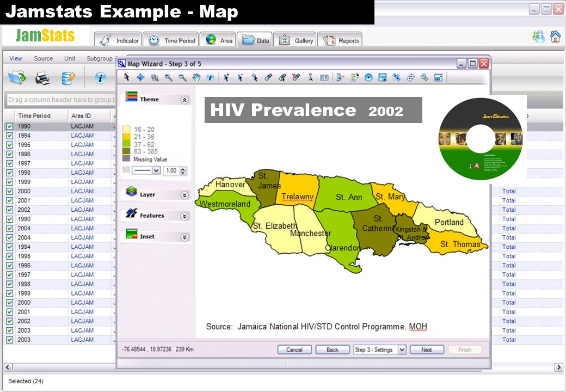The width and height of the screenshot is (566, 392).
Task: Select the pointer with minus sign tool
Action: pyautogui.click(x=240, y=77)
